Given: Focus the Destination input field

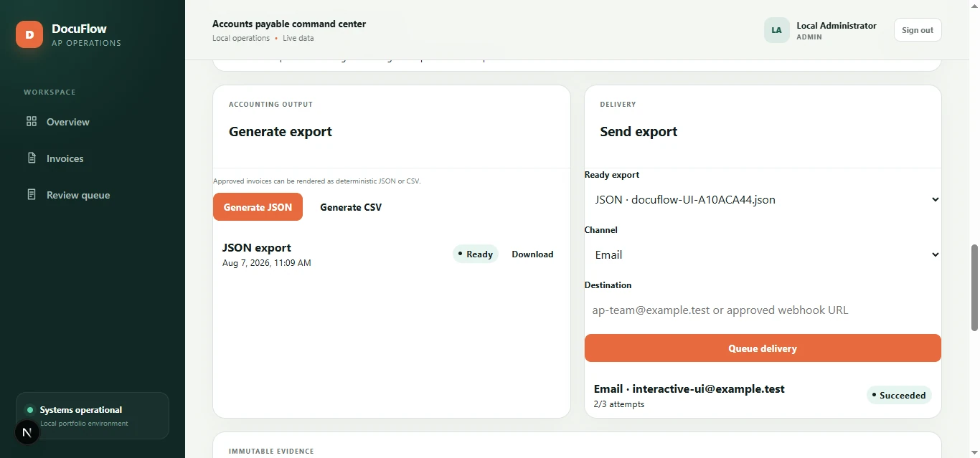Looking at the screenshot, I should pyautogui.click(x=763, y=310).
